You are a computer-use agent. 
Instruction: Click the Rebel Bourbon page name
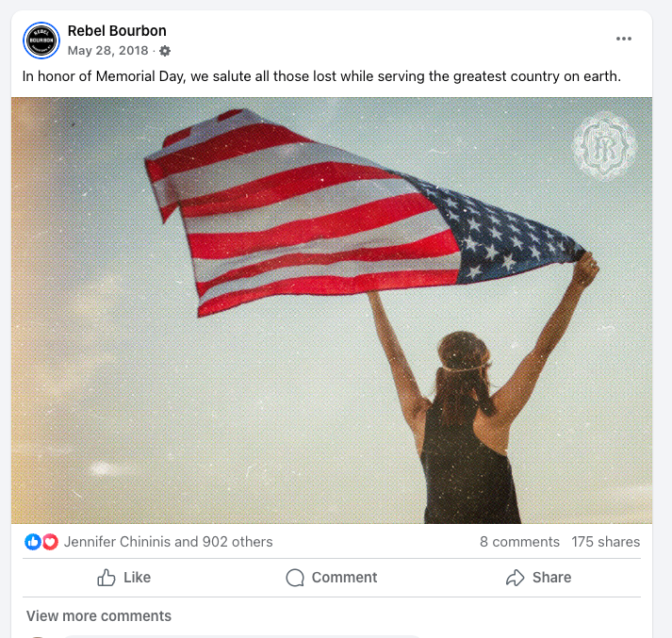click(x=117, y=31)
